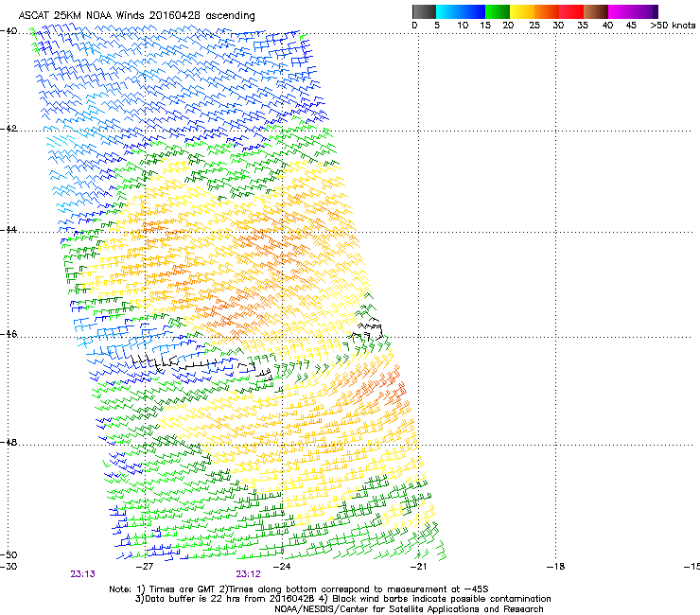Click the 'NOAA/NESDIS/Center for Satellite Applications and Research' credit
700x615 pixels.
(409, 609)
